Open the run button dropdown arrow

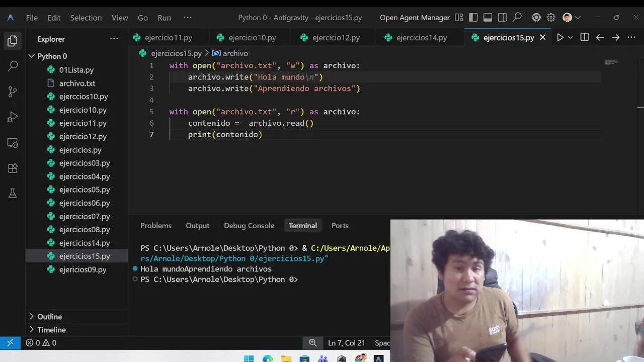point(570,38)
